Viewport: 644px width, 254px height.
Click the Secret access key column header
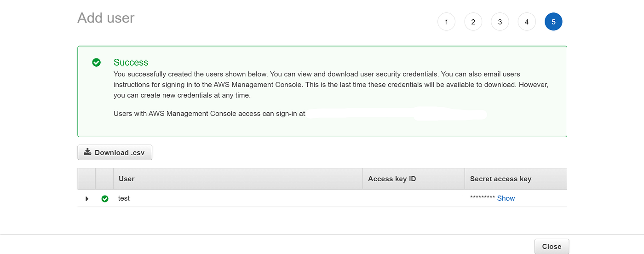coord(500,179)
